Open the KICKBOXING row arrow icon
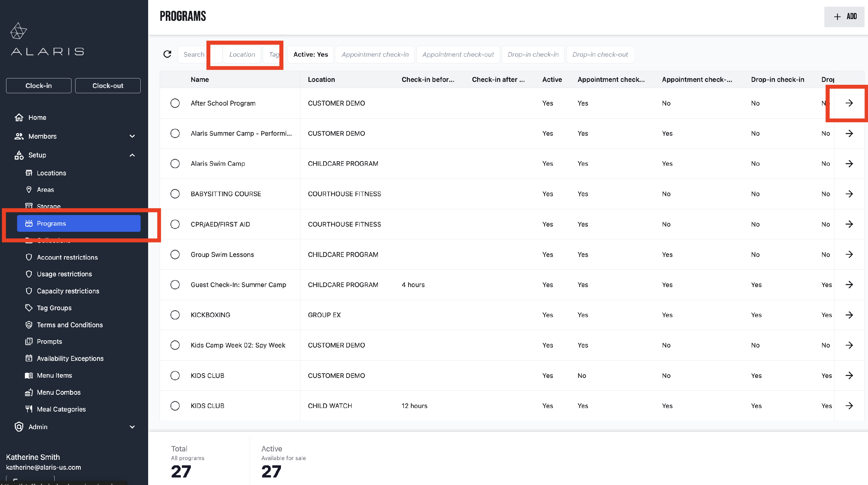This screenshot has width=868, height=485. click(x=849, y=315)
